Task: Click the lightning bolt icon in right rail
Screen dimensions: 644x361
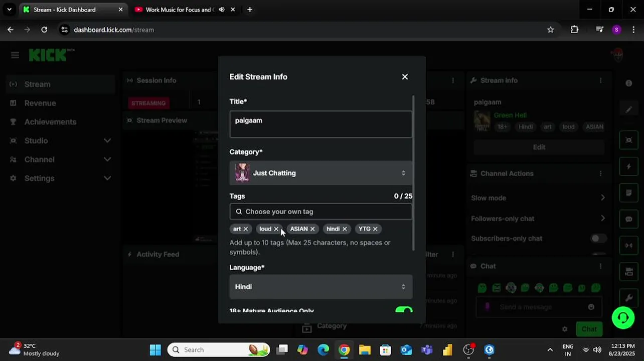Action: click(629, 166)
